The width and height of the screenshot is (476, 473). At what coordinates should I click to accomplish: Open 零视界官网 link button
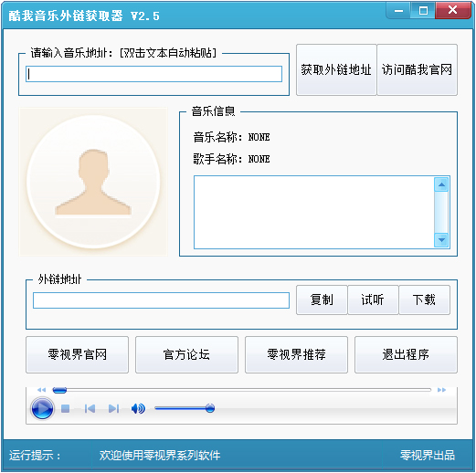(x=77, y=354)
